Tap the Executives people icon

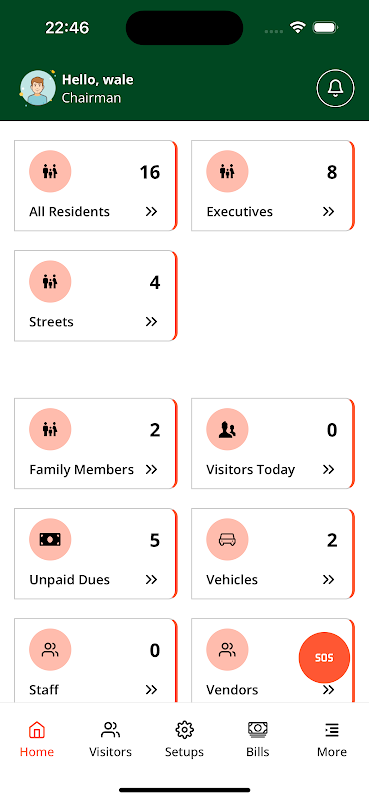tap(227, 171)
